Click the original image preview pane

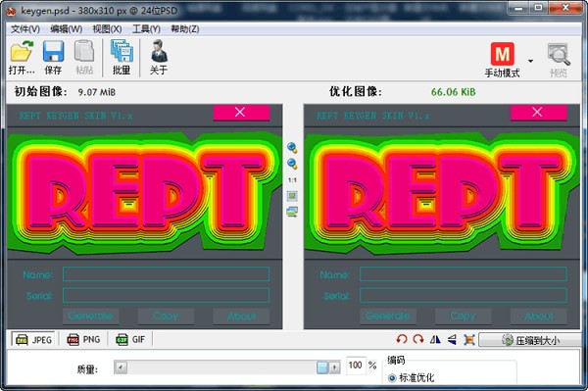[144, 217]
